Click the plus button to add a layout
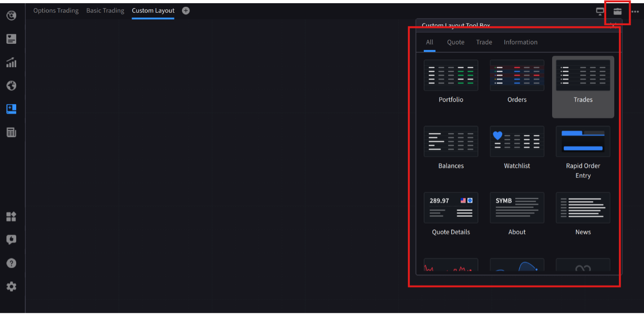 pos(186,10)
